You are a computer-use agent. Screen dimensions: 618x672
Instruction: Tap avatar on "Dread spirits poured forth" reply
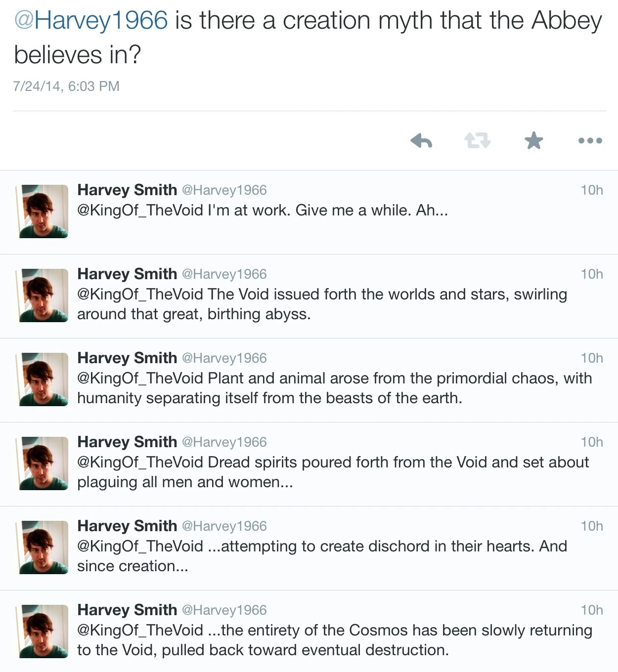44,463
